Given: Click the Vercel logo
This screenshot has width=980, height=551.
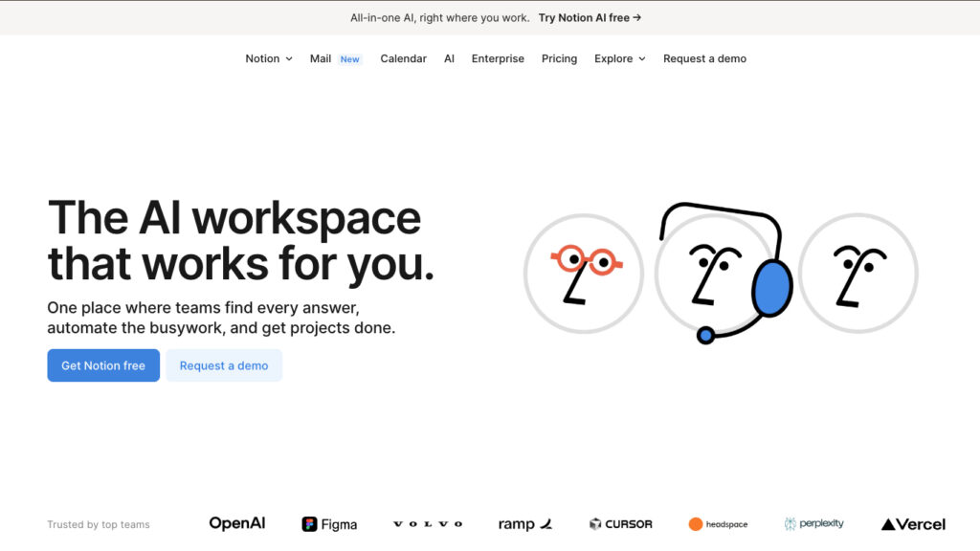Looking at the screenshot, I should point(913,523).
